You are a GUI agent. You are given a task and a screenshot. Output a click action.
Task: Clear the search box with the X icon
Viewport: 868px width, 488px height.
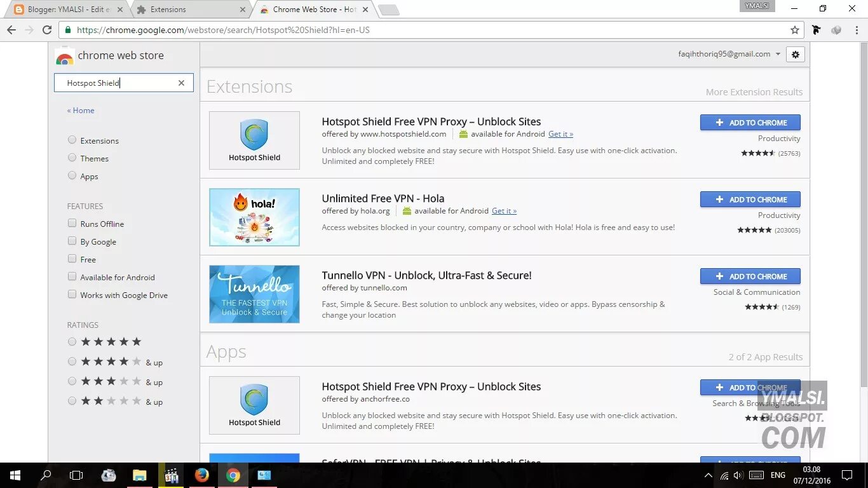[181, 83]
